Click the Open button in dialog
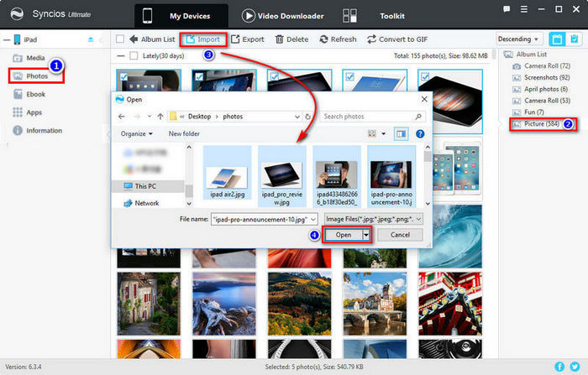Viewport: 588px width, 375px height. click(343, 235)
